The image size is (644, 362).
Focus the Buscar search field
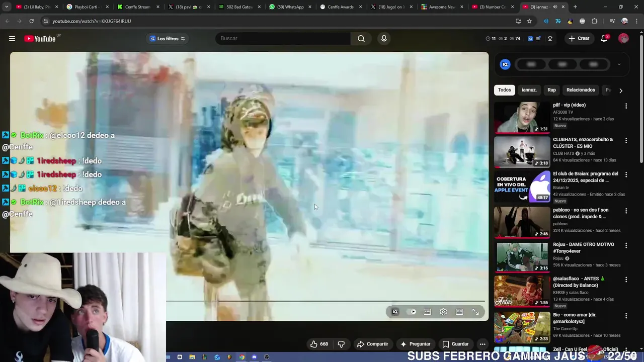click(x=283, y=39)
